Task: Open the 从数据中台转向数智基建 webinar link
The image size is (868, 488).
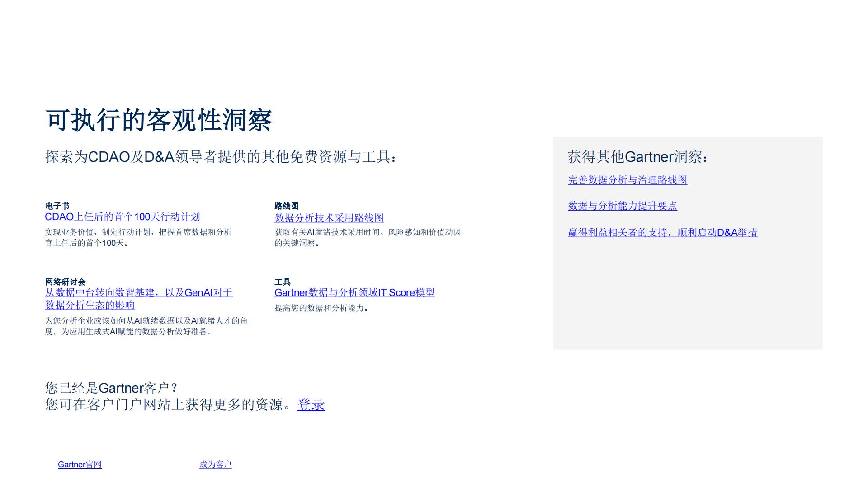Action: tap(139, 299)
